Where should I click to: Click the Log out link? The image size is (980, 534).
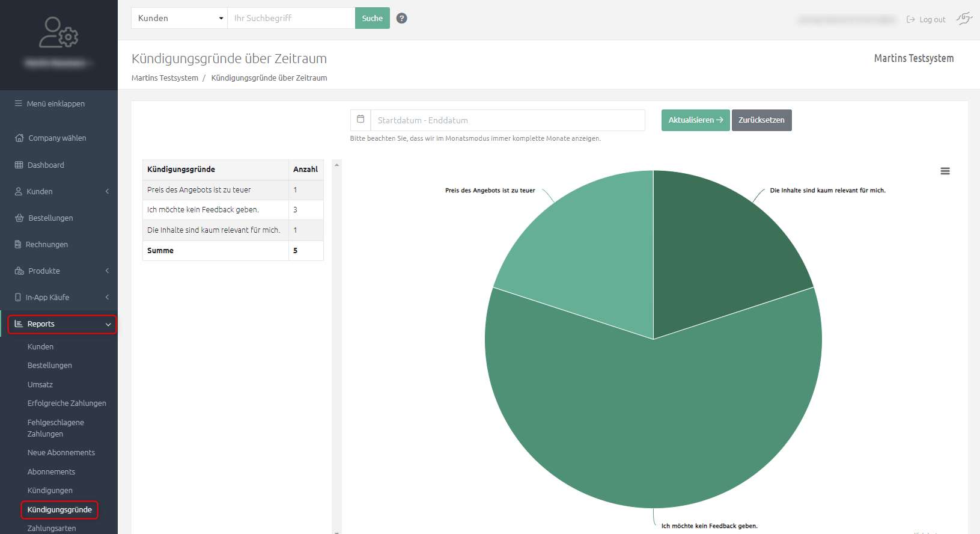point(926,19)
